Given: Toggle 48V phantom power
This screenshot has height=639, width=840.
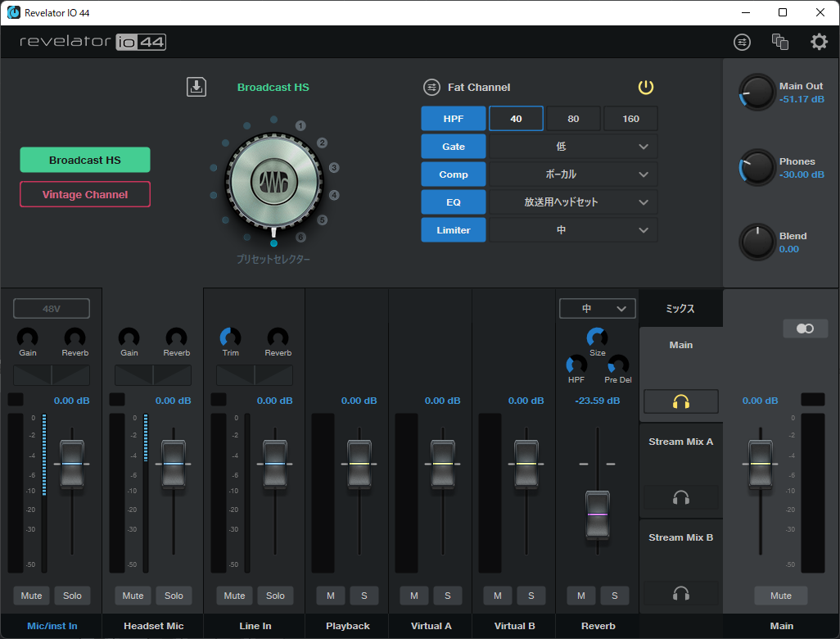Looking at the screenshot, I should [52, 309].
